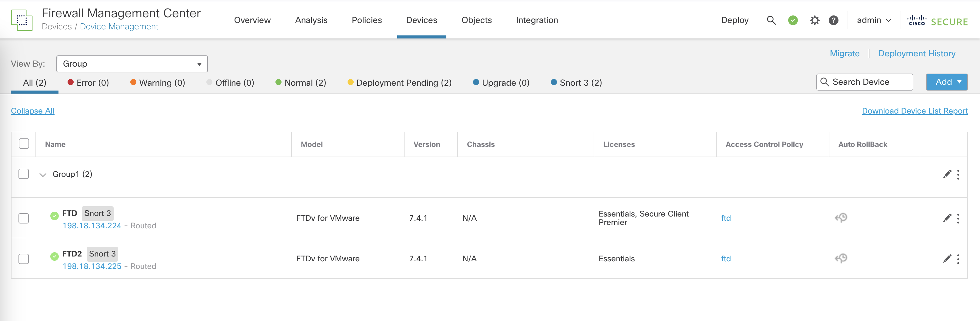Screen dimensions: 980x321
Task: Click the edit pencil for FTD2 device
Action: [x=947, y=259]
